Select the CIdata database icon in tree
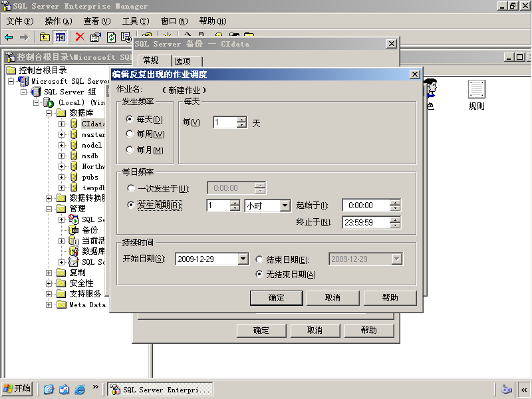 74,124
